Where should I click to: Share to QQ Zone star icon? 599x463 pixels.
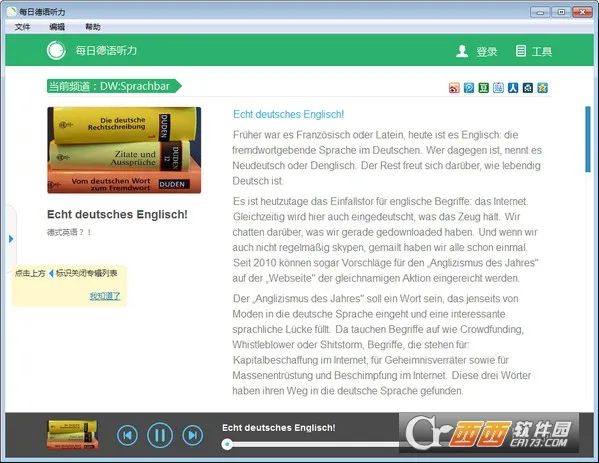point(542,88)
